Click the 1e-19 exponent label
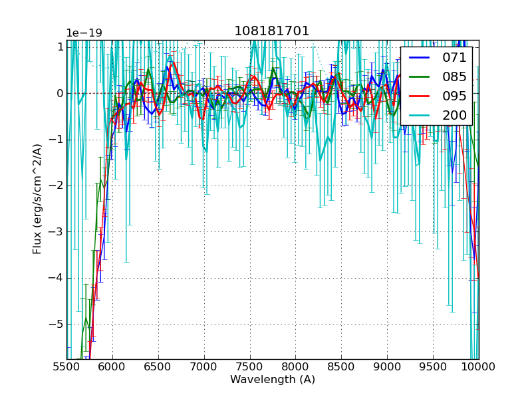 (x=84, y=33)
